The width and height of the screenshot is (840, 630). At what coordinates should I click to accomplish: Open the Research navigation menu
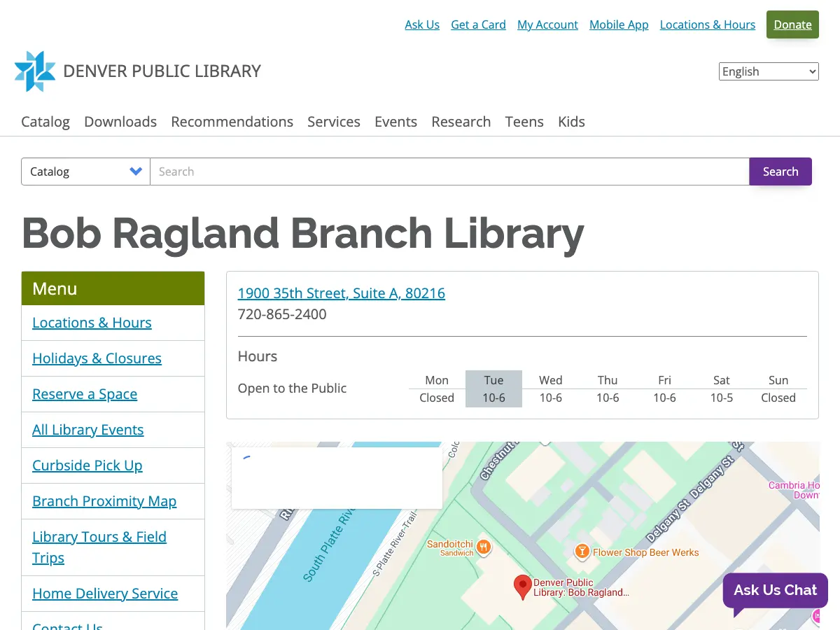point(461,122)
